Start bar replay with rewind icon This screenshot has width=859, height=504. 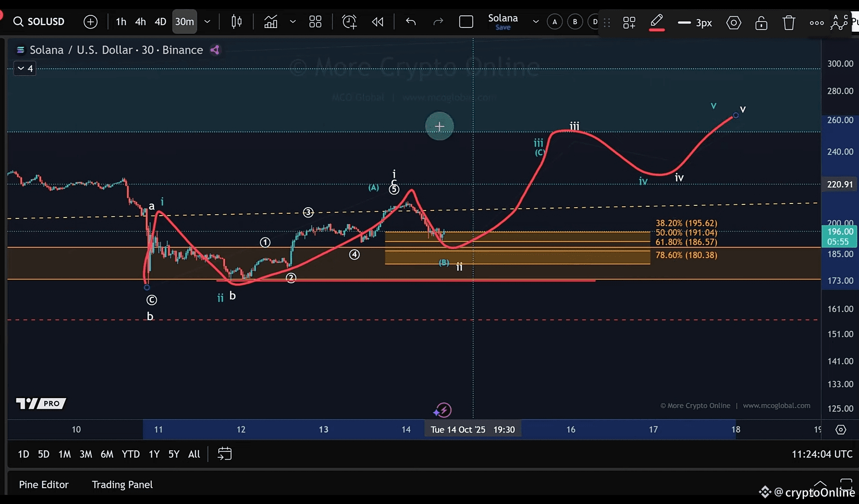coord(377,21)
